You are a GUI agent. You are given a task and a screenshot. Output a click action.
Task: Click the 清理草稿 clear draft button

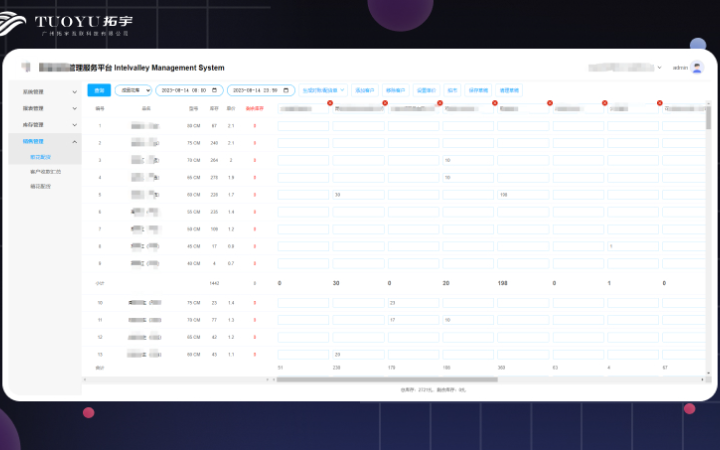tap(509, 90)
